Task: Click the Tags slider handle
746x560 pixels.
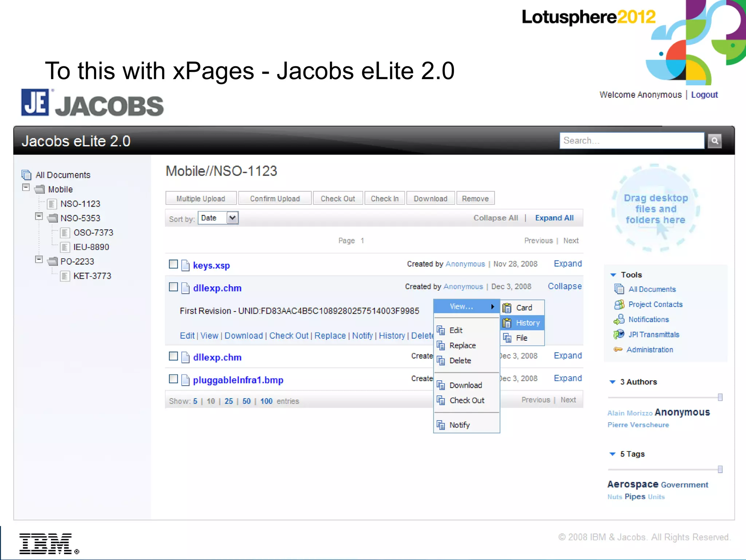Action: pos(720,469)
